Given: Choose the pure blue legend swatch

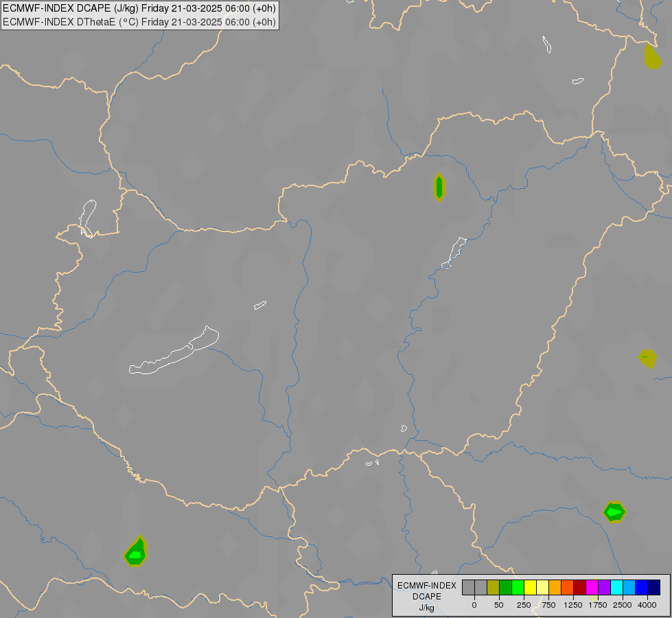Looking at the screenshot, I should 642,588.
